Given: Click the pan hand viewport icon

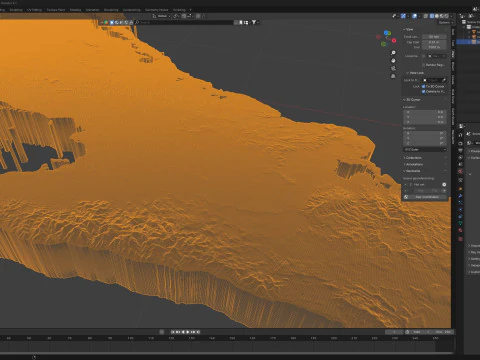Looking at the screenshot, I should (x=393, y=61).
